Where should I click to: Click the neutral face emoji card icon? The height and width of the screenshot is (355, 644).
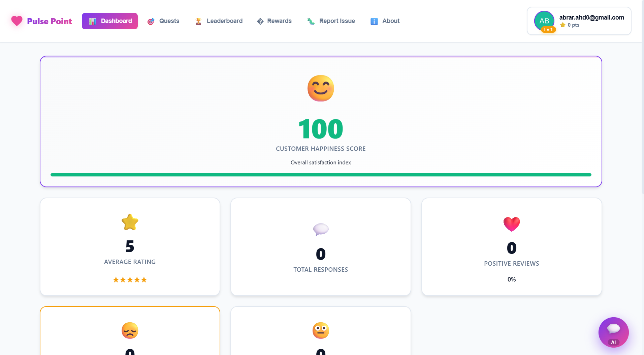321,330
